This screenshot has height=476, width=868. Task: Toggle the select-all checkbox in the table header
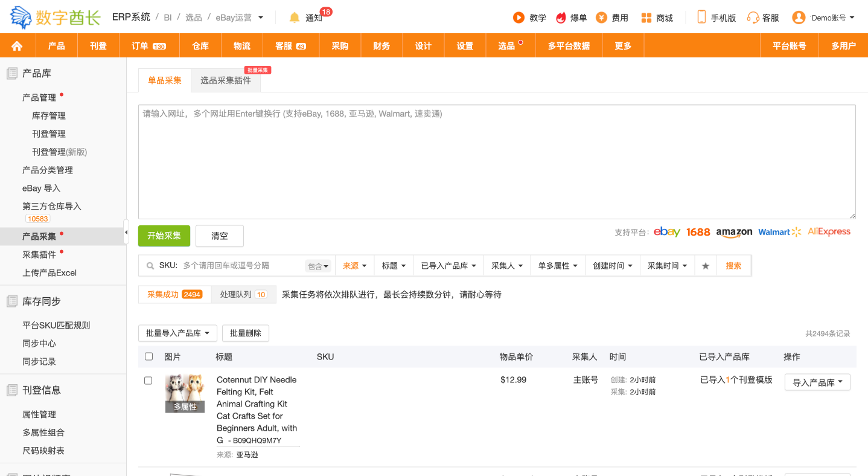tap(148, 356)
